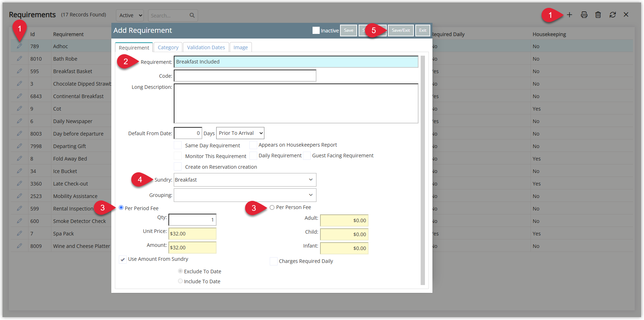The width and height of the screenshot is (644, 320).
Task: Print the requirements list
Action: click(584, 15)
